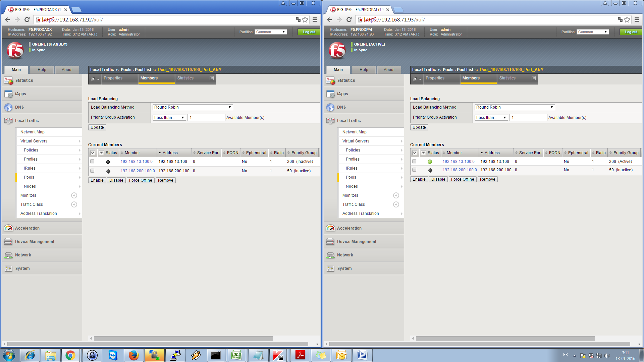
Task: Launch Firefox from the Windows taskbar
Action: (133, 355)
